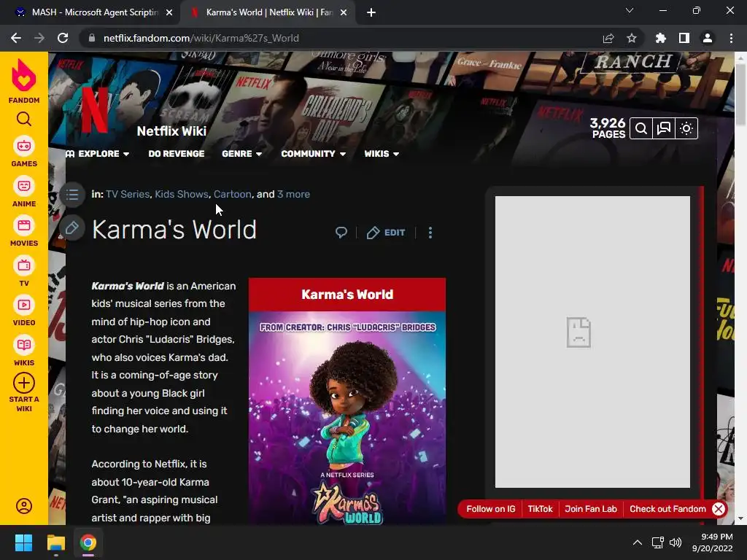Share this page via share icon

pos(608,38)
